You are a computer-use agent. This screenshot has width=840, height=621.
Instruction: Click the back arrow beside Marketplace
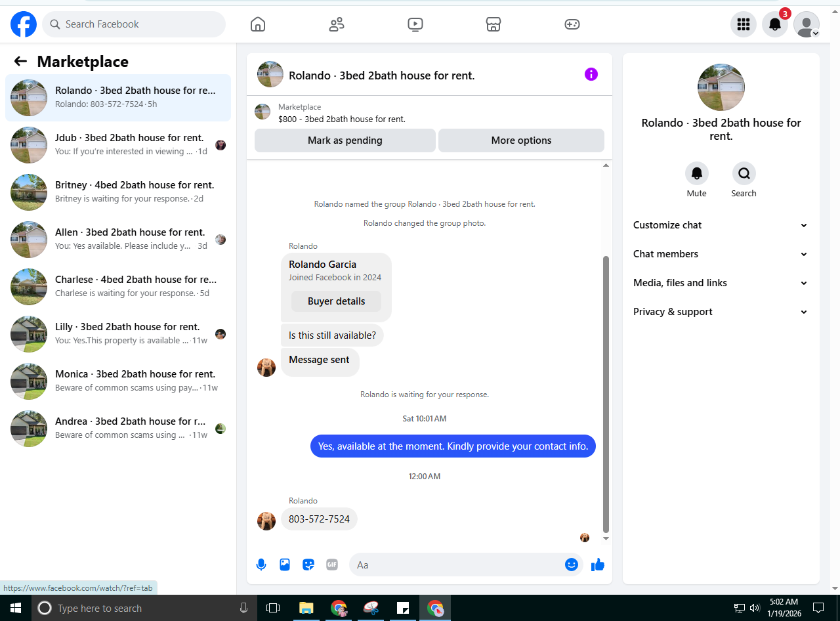[20, 61]
